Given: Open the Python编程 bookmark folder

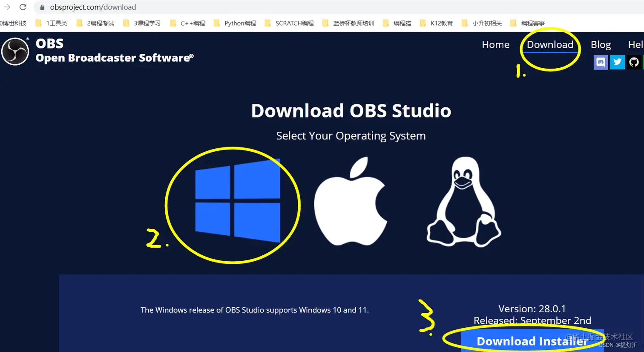Looking at the screenshot, I should pos(235,23).
